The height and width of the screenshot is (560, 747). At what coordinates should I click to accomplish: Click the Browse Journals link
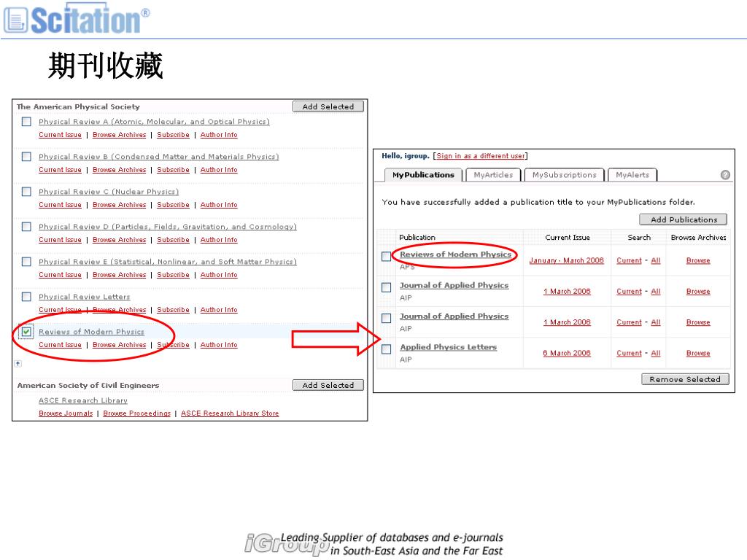[66, 413]
